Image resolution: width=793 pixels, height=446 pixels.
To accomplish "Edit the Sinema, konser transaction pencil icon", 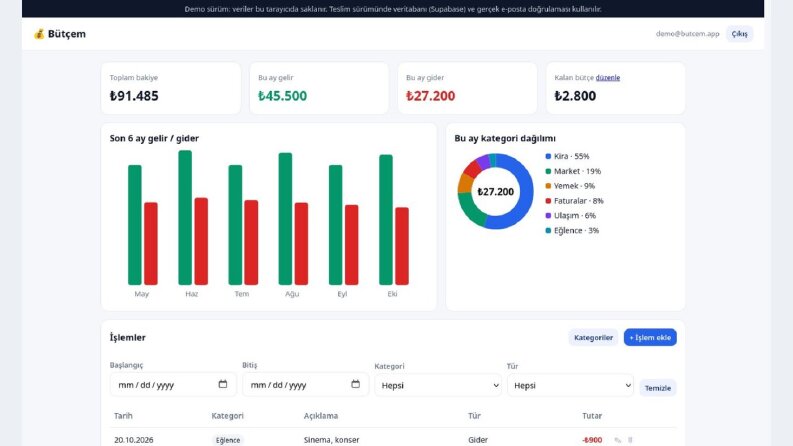I will 618,440.
